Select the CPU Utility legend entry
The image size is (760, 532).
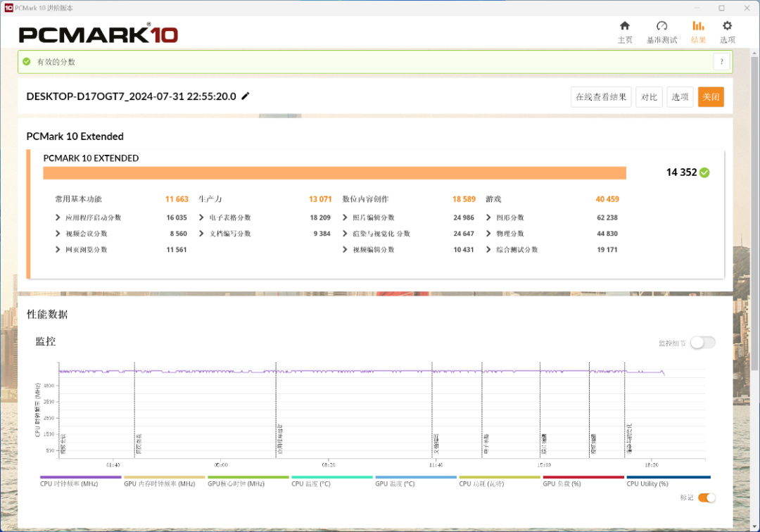[x=669, y=481]
